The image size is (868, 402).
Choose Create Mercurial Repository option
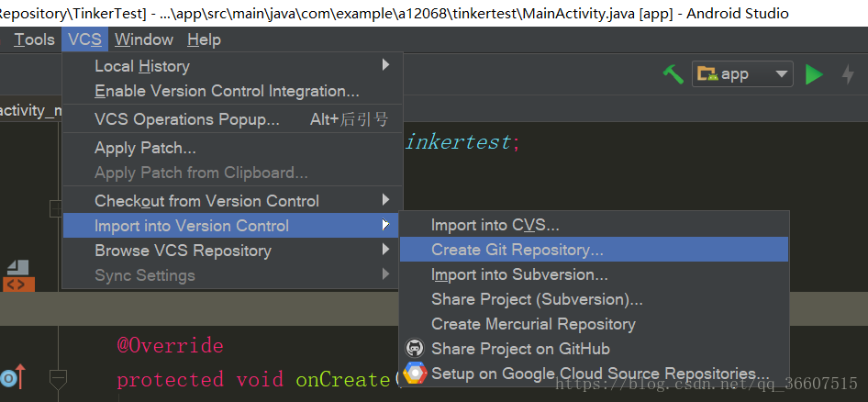tap(594, 324)
